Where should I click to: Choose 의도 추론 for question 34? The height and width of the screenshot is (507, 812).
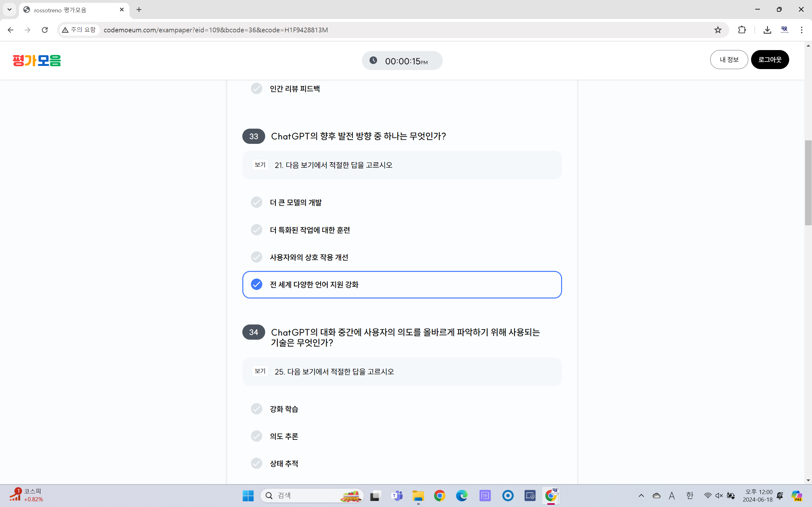pos(284,436)
